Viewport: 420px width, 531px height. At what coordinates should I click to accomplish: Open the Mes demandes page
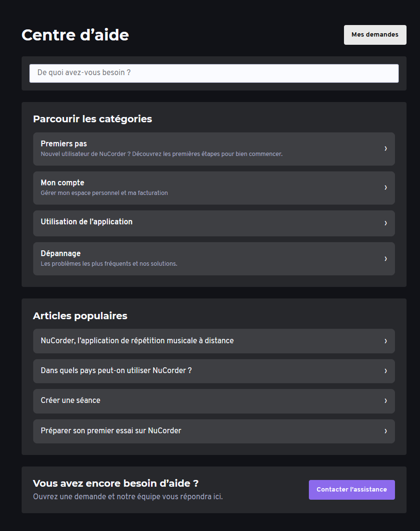375,35
